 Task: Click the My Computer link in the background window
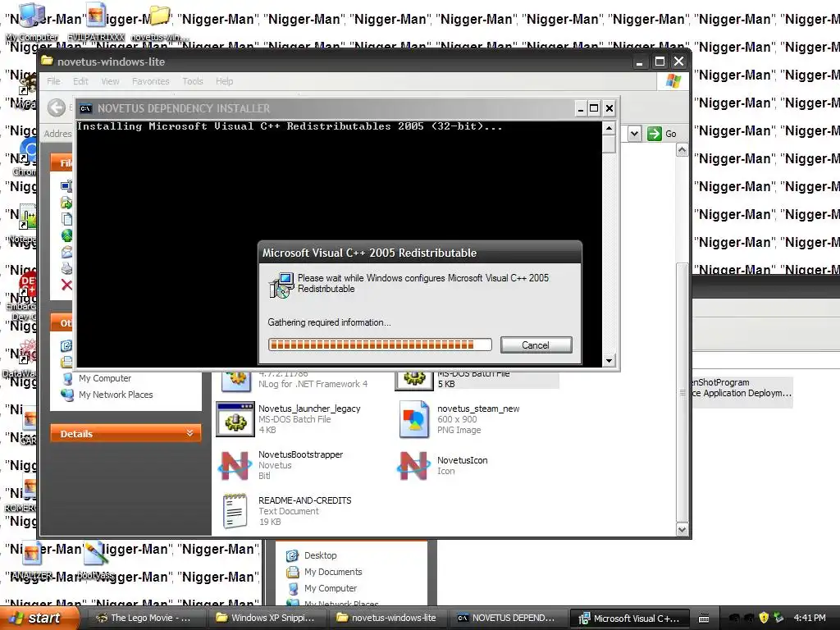click(x=330, y=588)
